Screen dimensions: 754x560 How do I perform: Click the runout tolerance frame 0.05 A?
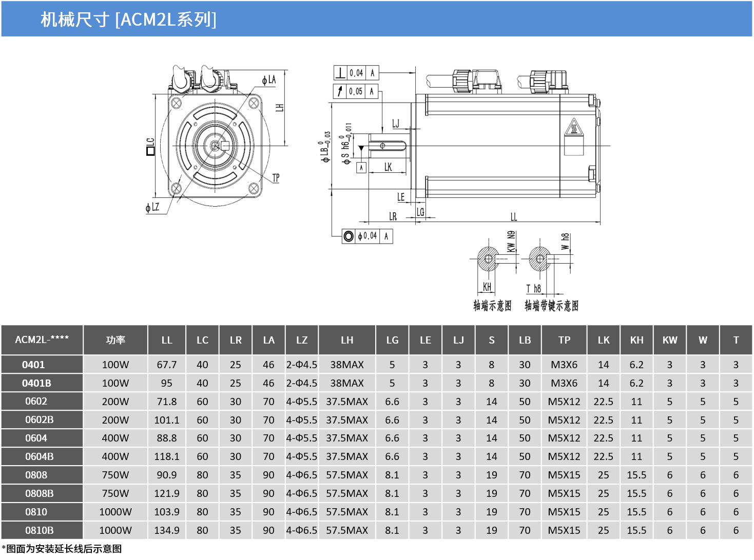click(356, 91)
